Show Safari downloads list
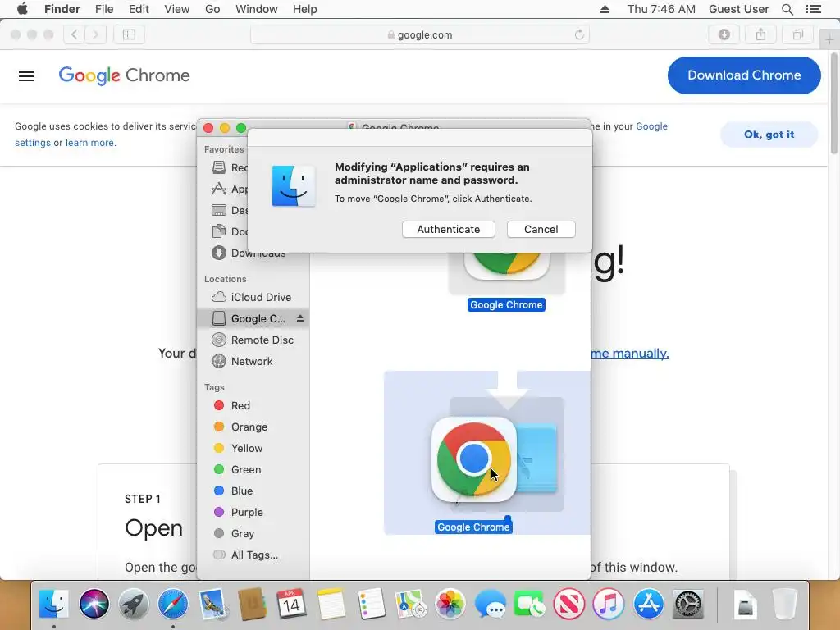 point(724,34)
